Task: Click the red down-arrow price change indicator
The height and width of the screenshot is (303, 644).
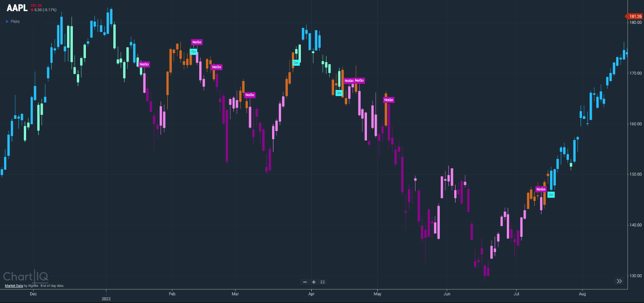Action: (x=32, y=9)
